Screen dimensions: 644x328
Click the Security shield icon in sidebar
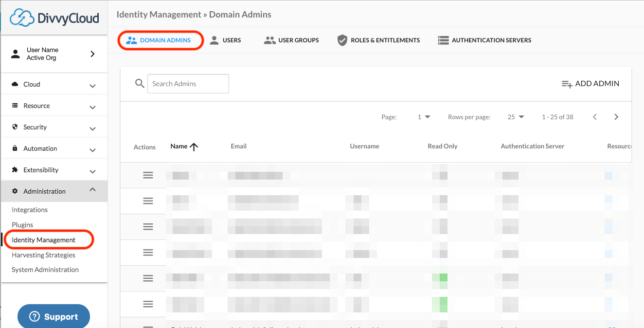15,127
